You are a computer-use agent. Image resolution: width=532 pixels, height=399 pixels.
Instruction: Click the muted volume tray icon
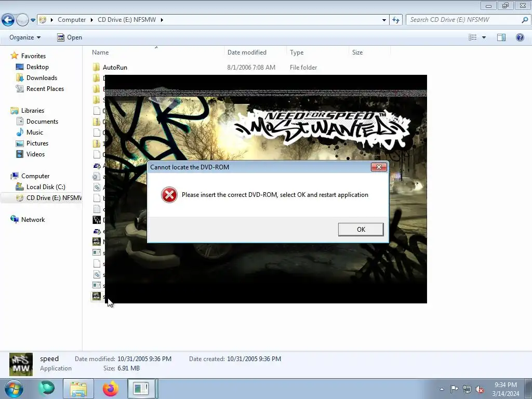click(x=480, y=390)
